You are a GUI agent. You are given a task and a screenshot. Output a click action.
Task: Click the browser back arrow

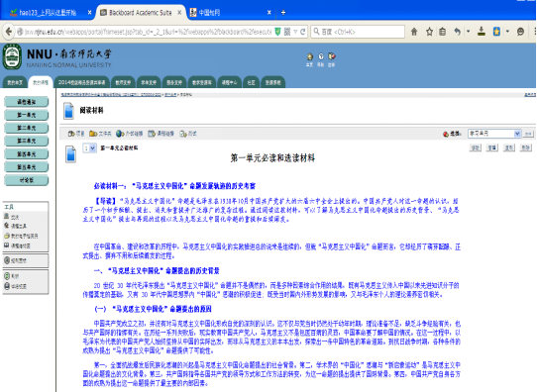pos(9,32)
